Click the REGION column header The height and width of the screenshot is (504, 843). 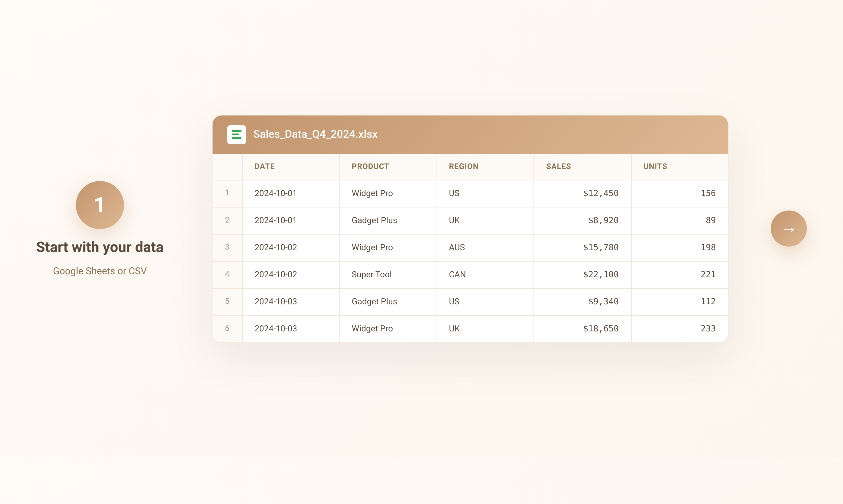pyautogui.click(x=463, y=166)
